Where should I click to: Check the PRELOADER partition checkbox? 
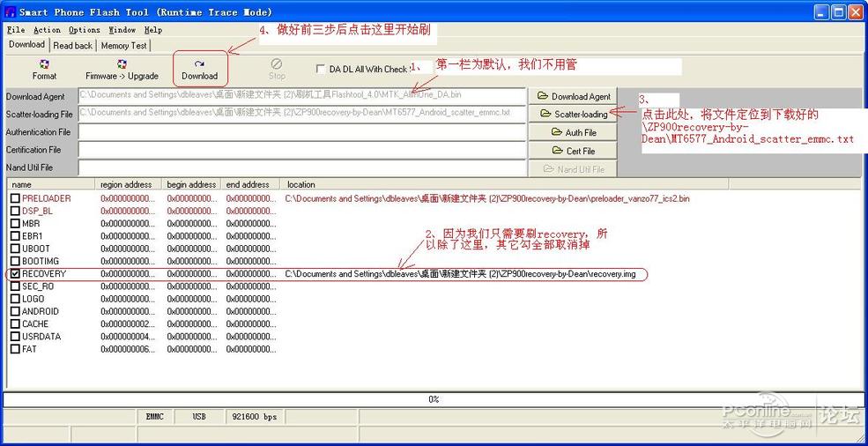16,198
